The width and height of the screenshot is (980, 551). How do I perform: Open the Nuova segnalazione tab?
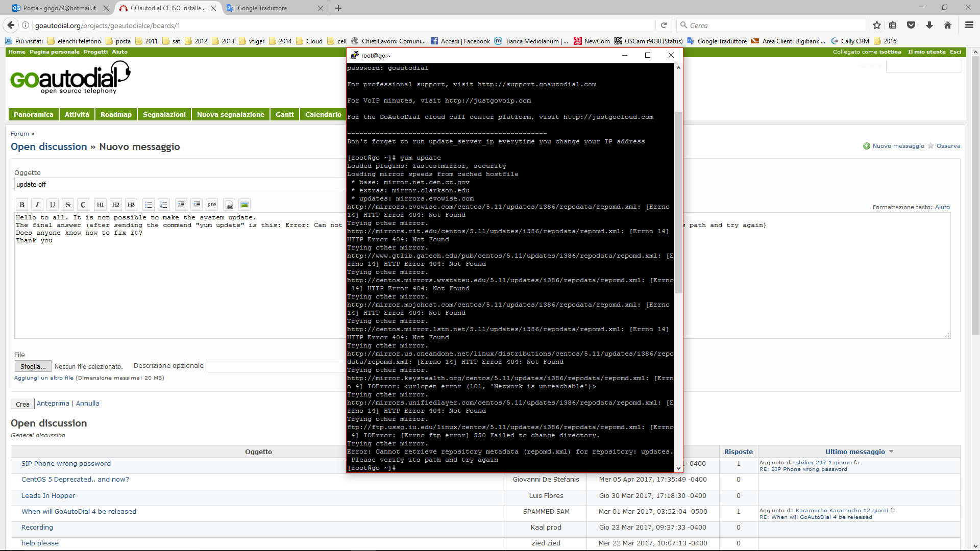231,114
